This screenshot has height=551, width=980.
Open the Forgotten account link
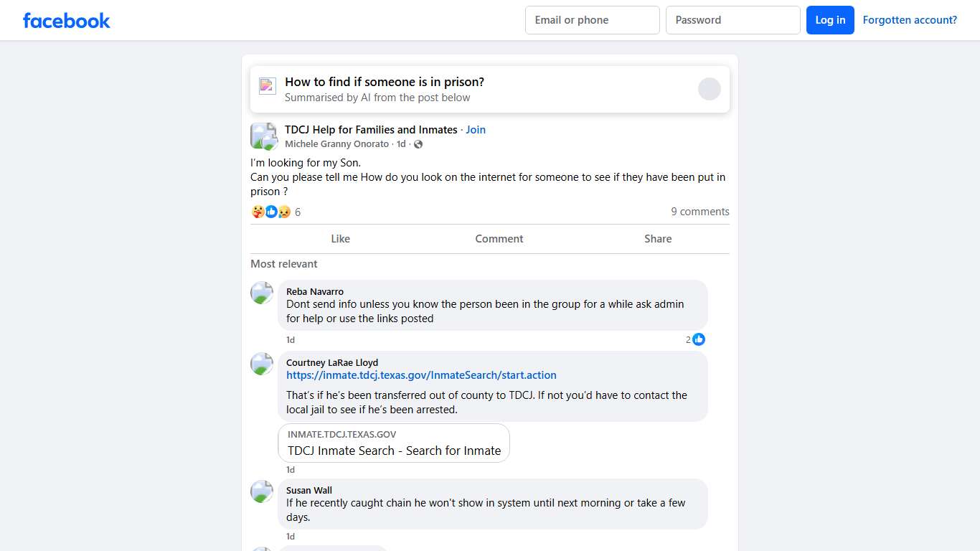tap(910, 20)
